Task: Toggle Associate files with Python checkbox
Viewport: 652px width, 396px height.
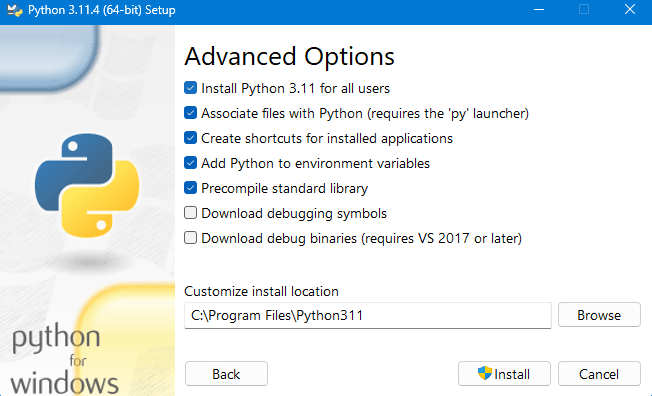Action: click(x=190, y=113)
